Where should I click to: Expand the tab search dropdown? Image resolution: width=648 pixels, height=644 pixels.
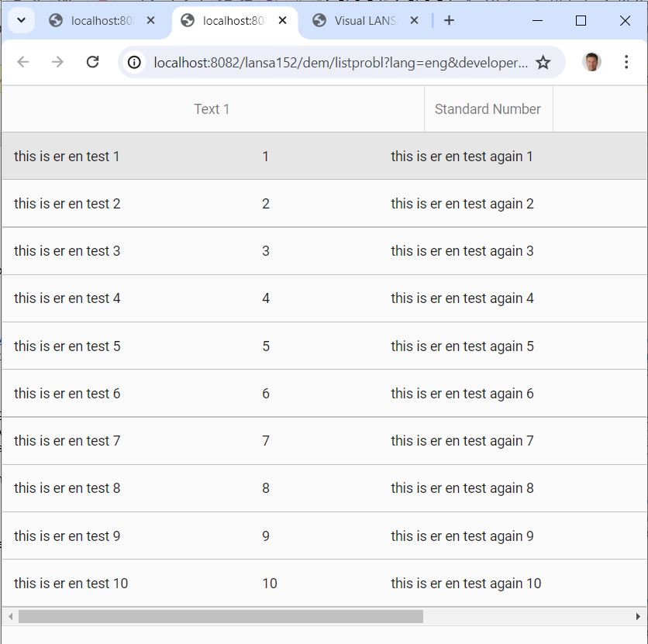pos(22,20)
